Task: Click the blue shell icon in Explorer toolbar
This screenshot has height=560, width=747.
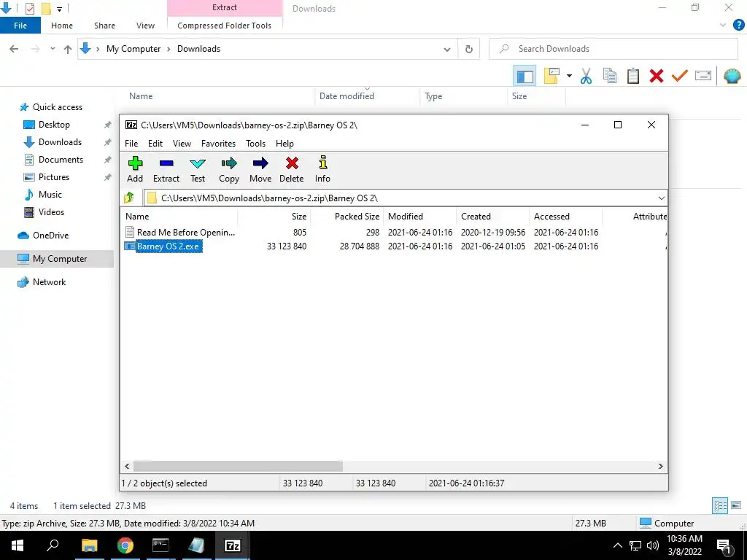Action: 732,76
